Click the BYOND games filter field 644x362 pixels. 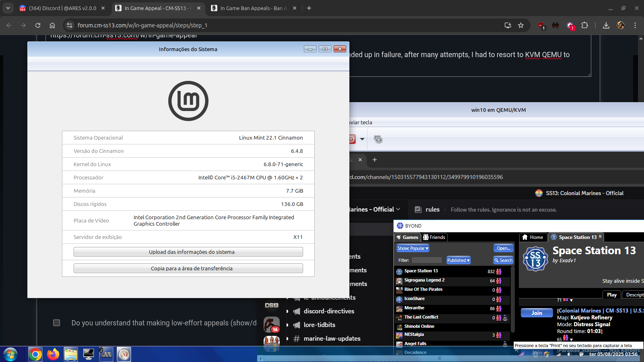(427, 260)
